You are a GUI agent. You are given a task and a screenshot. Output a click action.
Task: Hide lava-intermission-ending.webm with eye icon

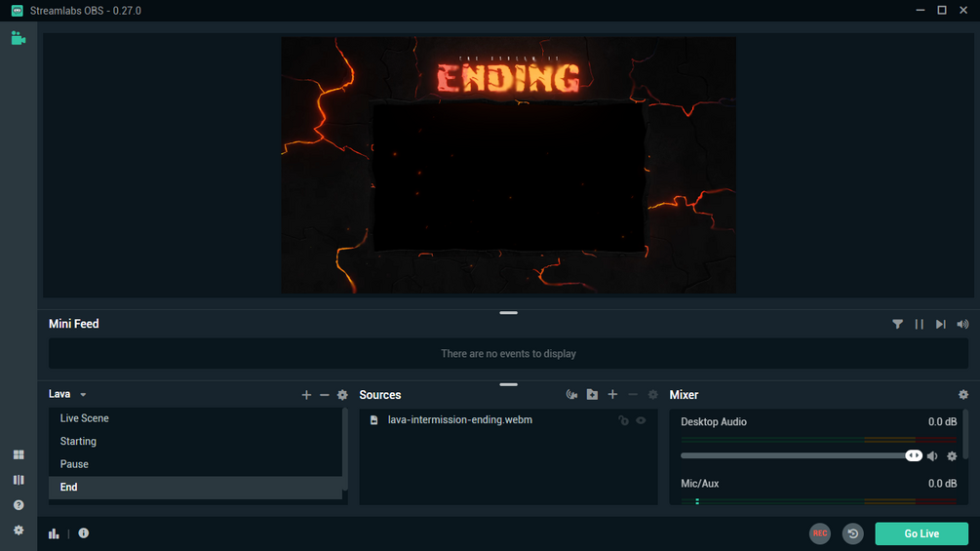642,420
